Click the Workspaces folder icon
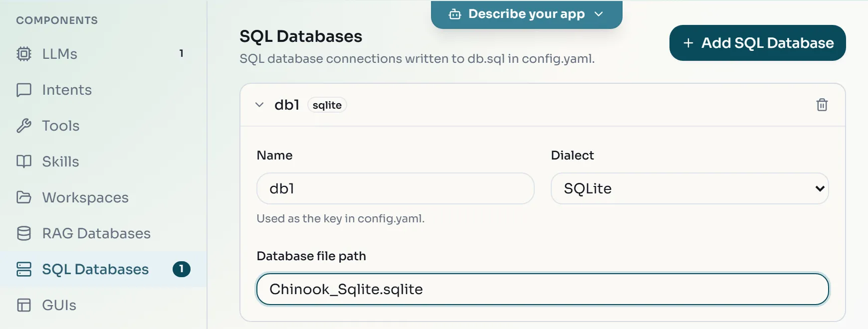The height and width of the screenshot is (329, 868). pos(23,197)
